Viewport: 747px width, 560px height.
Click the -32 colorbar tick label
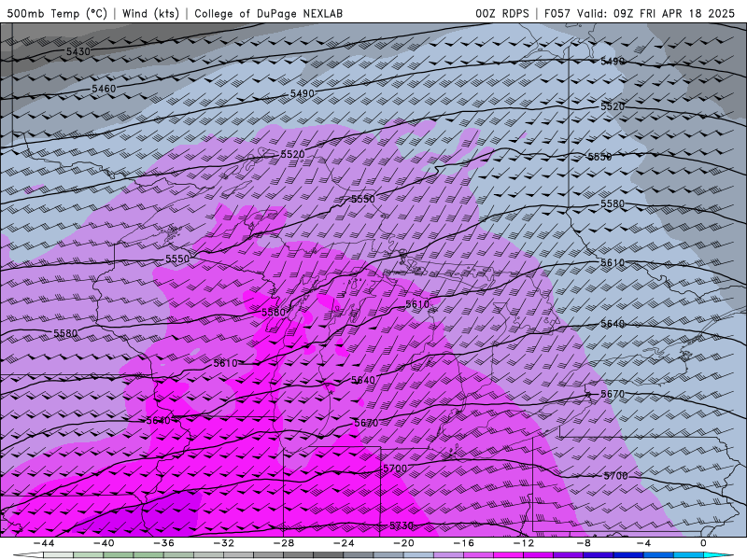click(x=223, y=543)
